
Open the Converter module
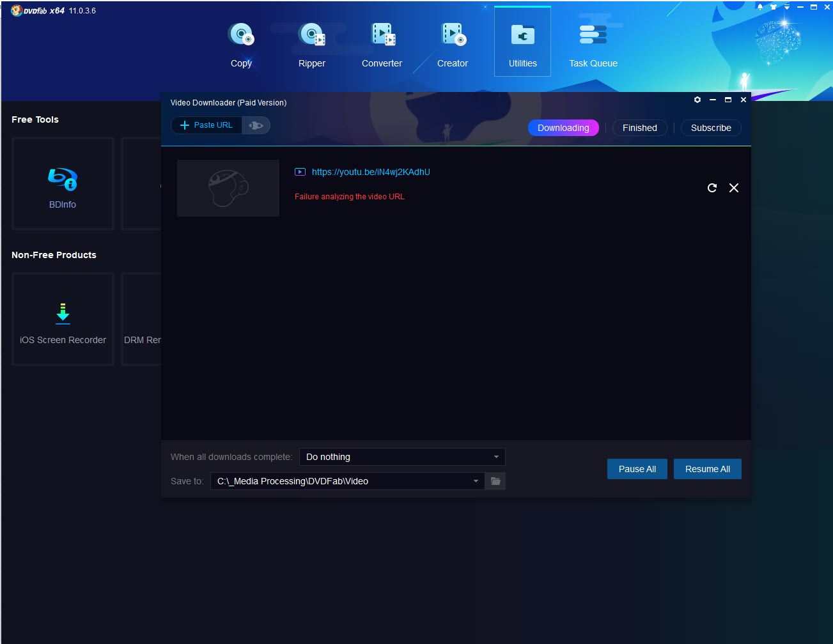pos(382,43)
